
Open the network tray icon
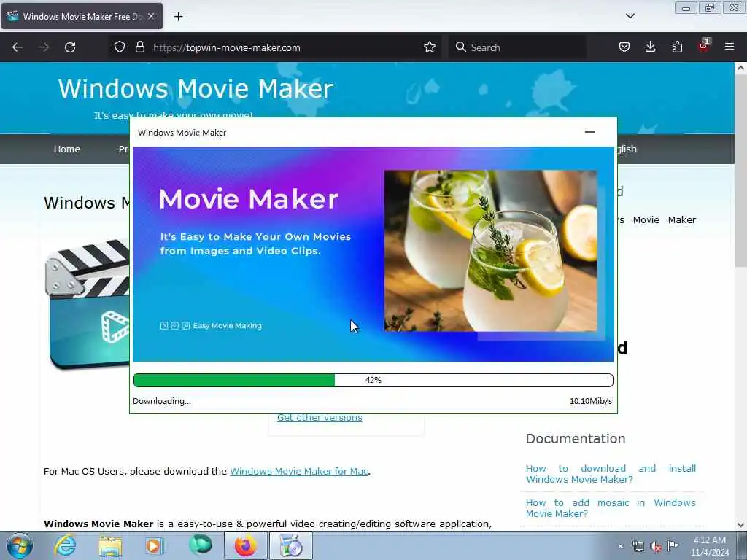click(x=638, y=546)
